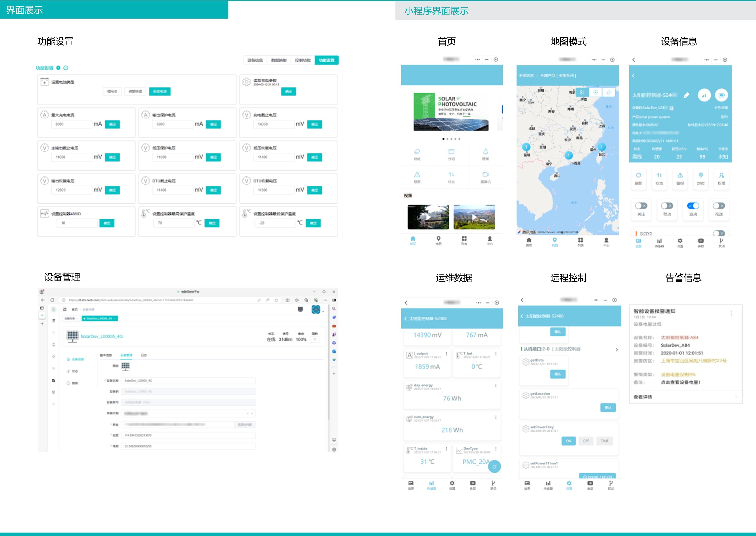756x536 pixels.
Task: Click the round battery icon button
Action: [x=721, y=95]
